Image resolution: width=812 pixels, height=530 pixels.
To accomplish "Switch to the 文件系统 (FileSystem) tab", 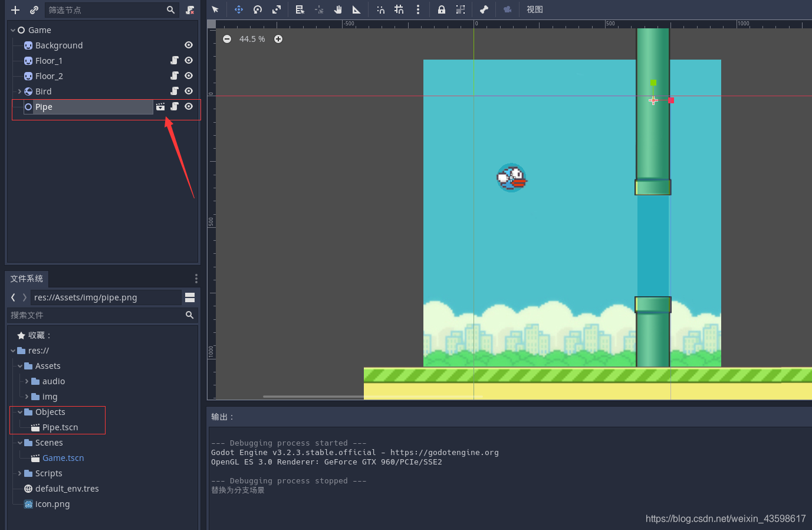I will [x=27, y=279].
